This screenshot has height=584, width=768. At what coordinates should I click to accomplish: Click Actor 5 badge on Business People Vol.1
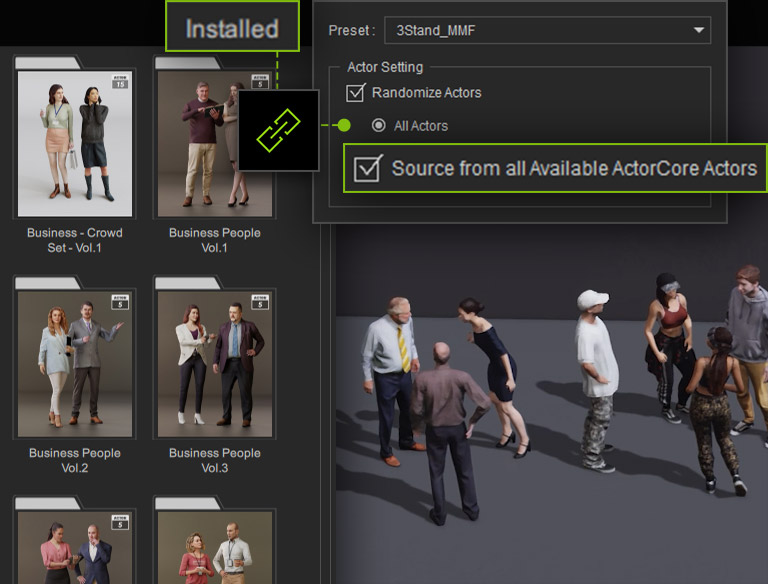[x=260, y=81]
